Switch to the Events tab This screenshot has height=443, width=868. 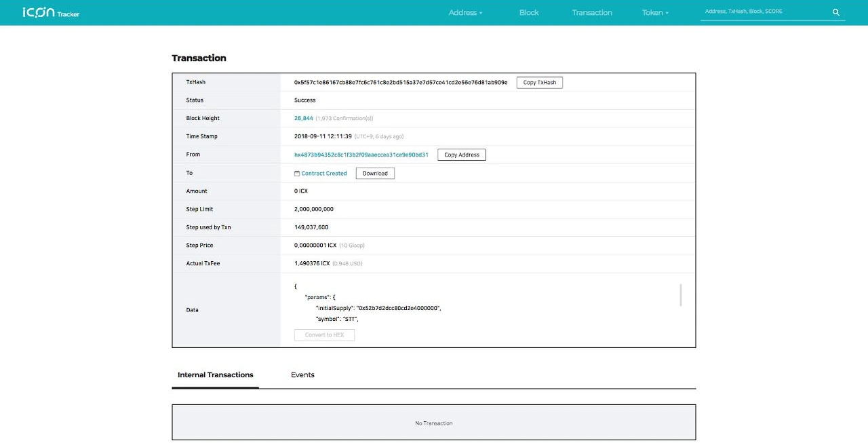[302, 374]
